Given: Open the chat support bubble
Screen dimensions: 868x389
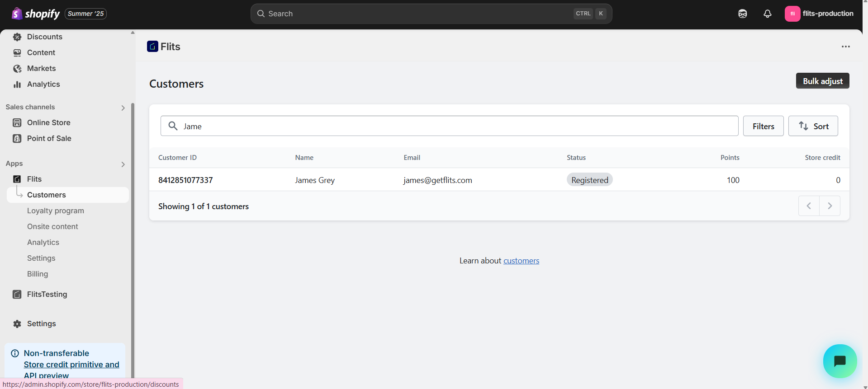Looking at the screenshot, I should [840, 361].
